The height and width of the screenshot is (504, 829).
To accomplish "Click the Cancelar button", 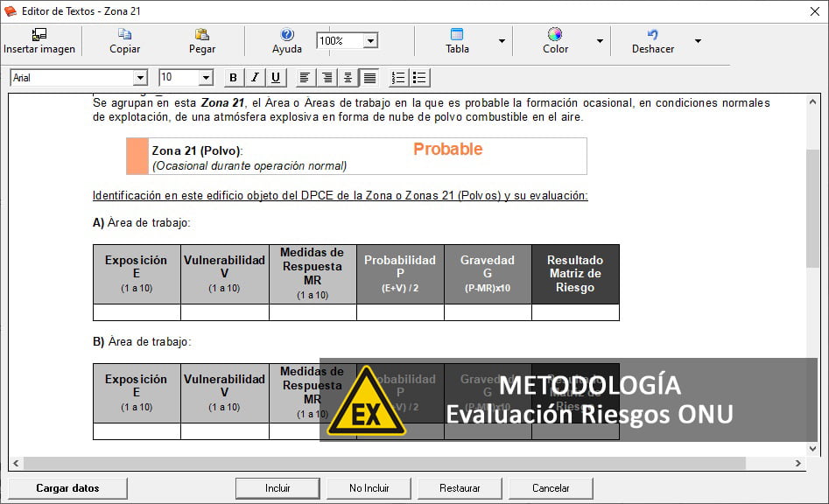I will (x=551, y=488).
